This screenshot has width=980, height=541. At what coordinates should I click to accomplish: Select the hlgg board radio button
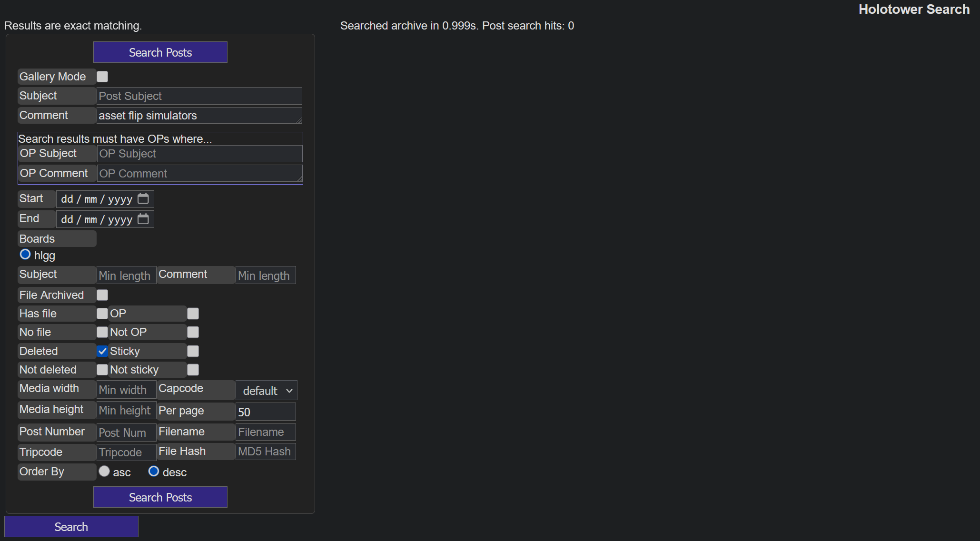tap(25, 255)
